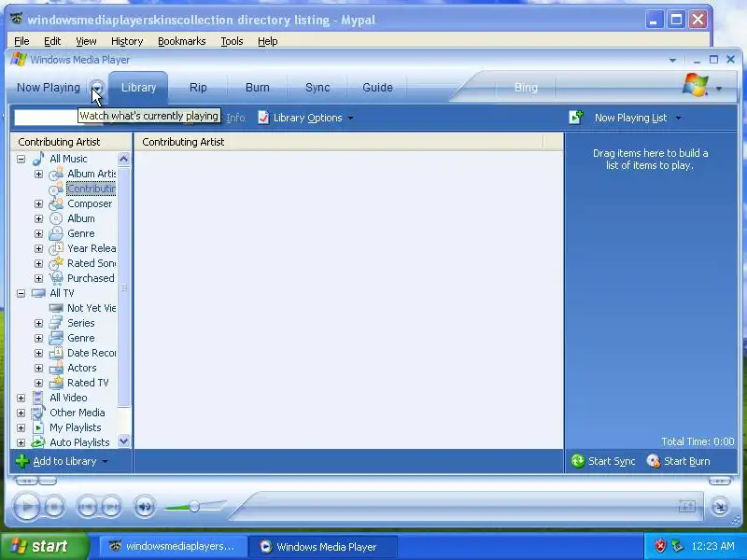Click the Album disc icon

(56, 218)
